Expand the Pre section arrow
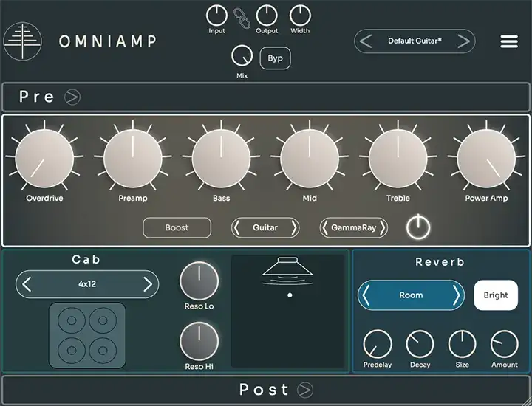The image size is (532, 406). coord(72,97)
